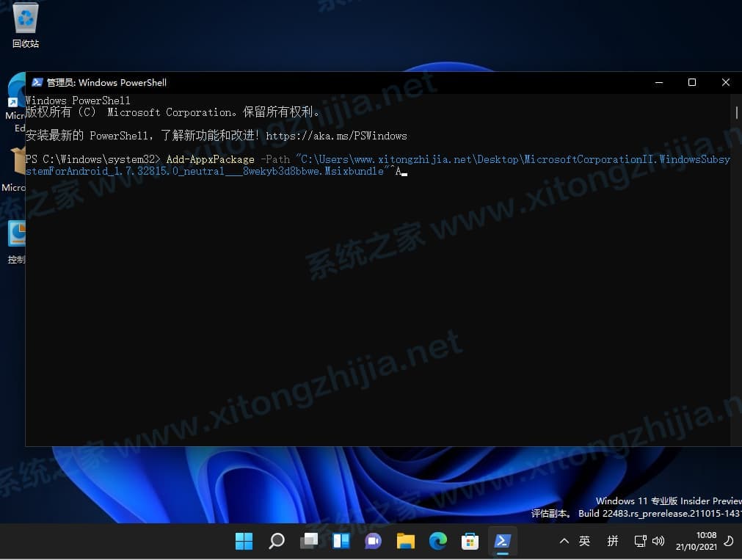Open Teams Chat from the taskbar
742x560 pixels.
373,541
